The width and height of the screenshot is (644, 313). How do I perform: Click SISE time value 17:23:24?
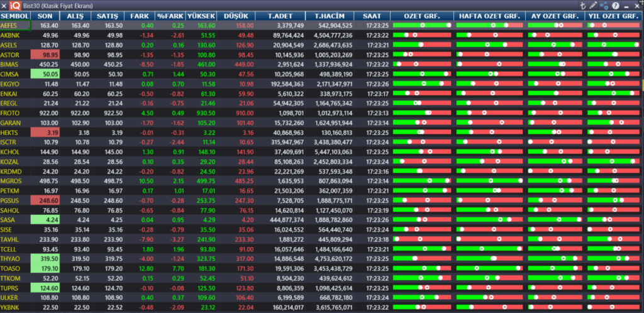point(377,230)
